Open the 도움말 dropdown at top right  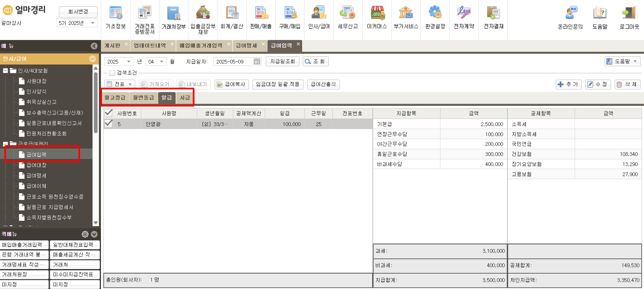[622, 61]
